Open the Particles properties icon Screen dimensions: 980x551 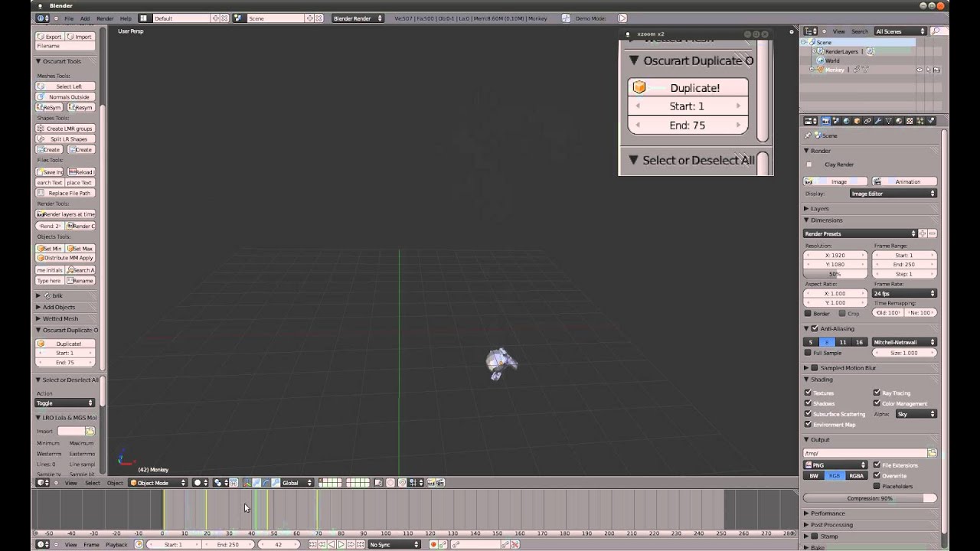(920, 121)
